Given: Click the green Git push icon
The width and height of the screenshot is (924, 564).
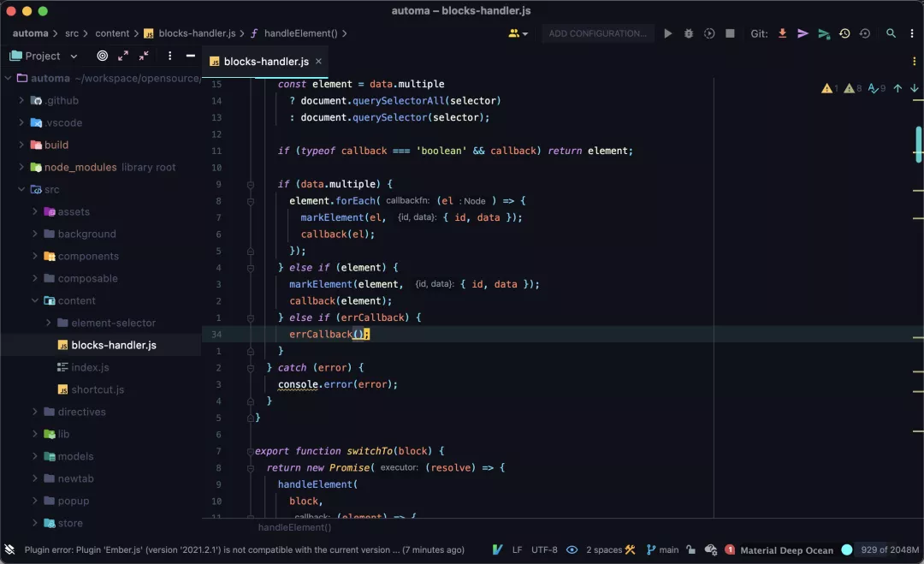Looking at the screenshot, I should (824, 33).
